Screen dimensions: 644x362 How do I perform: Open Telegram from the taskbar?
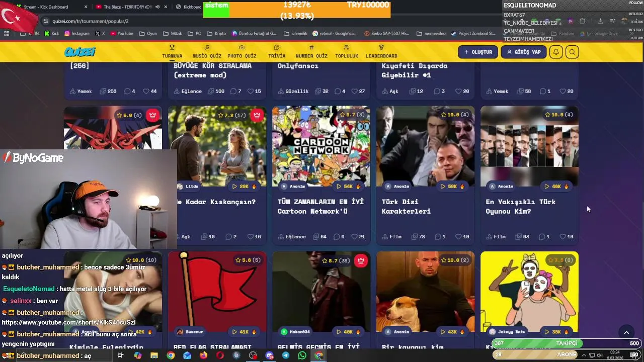[286, 355]
